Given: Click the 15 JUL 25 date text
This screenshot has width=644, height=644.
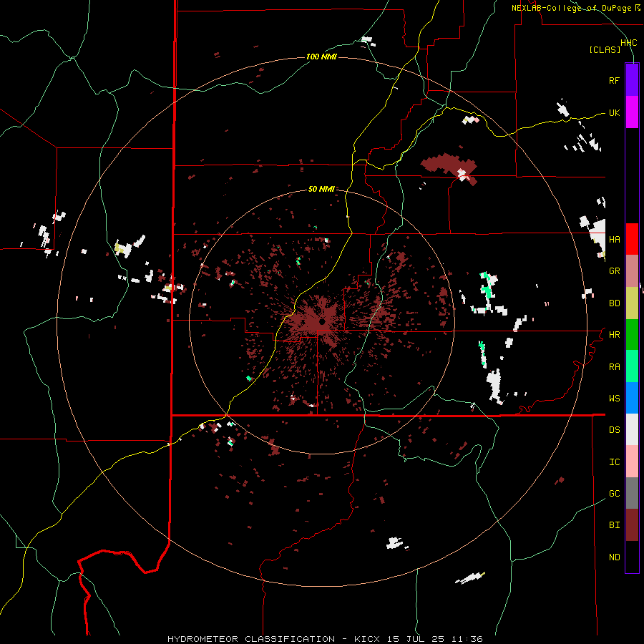Looking at the screenshot, I should 416,639.
